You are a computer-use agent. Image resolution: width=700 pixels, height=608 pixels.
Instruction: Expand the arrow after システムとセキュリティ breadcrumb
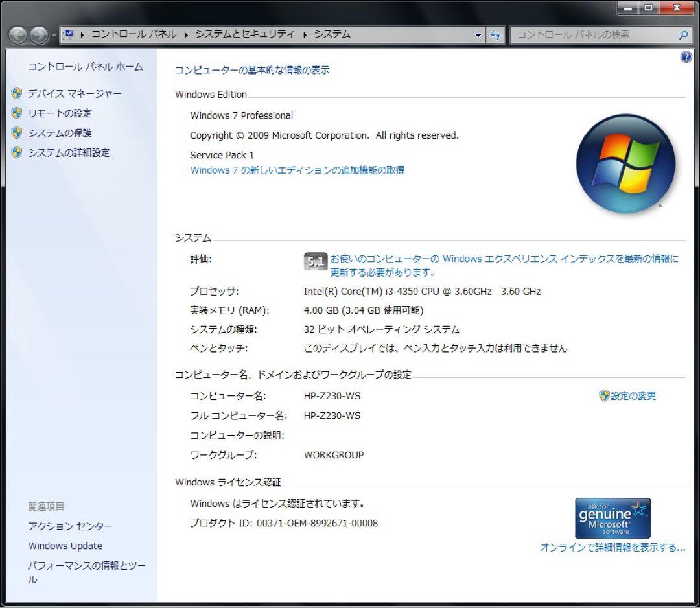[x=305, y=35]
